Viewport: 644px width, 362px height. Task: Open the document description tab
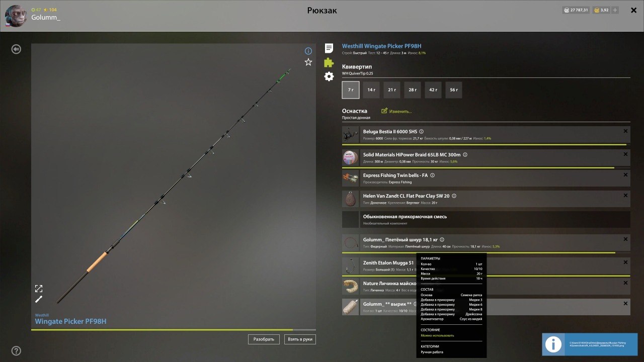(x=329, y=48)
